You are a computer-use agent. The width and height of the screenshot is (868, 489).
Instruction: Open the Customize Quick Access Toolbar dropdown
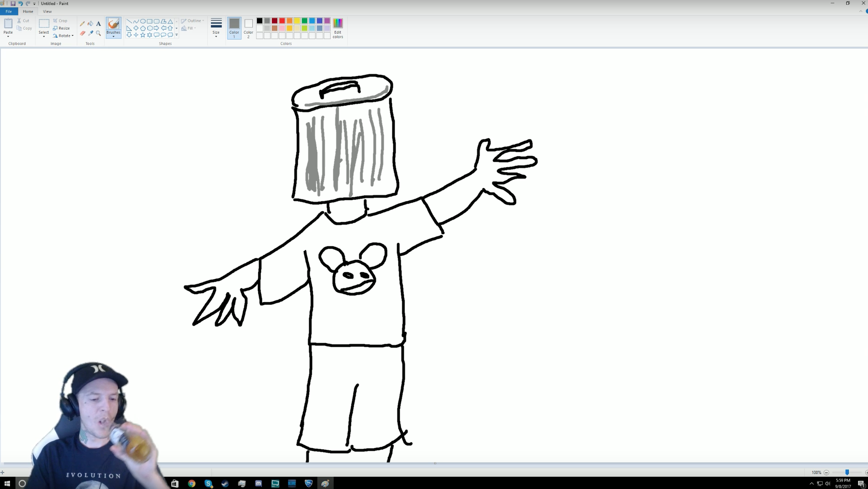(x=35, y=4)
